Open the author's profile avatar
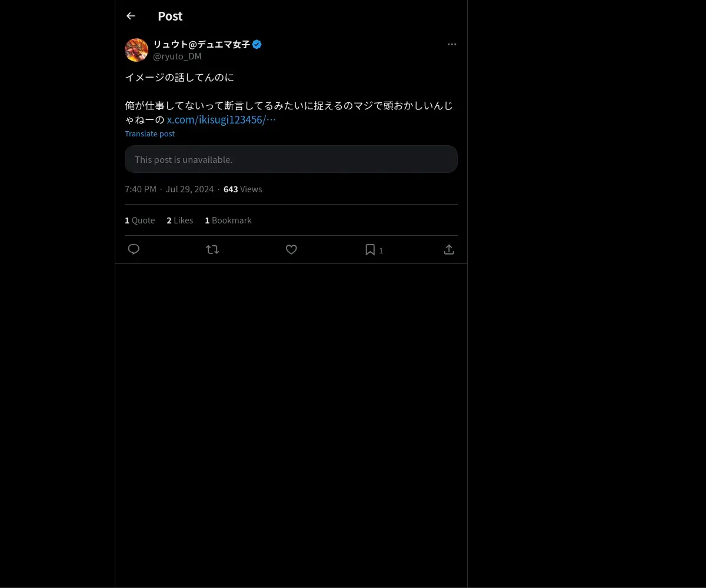This screenshot has height=588, width=706. 136,50
